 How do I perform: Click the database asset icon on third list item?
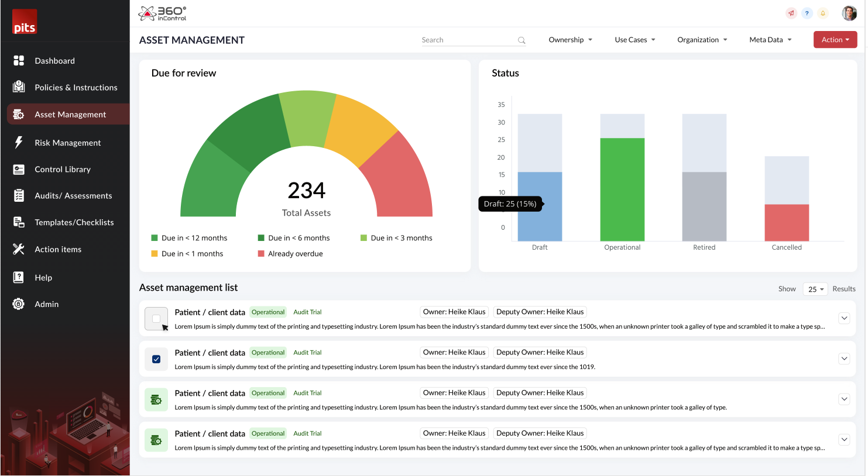156,399
